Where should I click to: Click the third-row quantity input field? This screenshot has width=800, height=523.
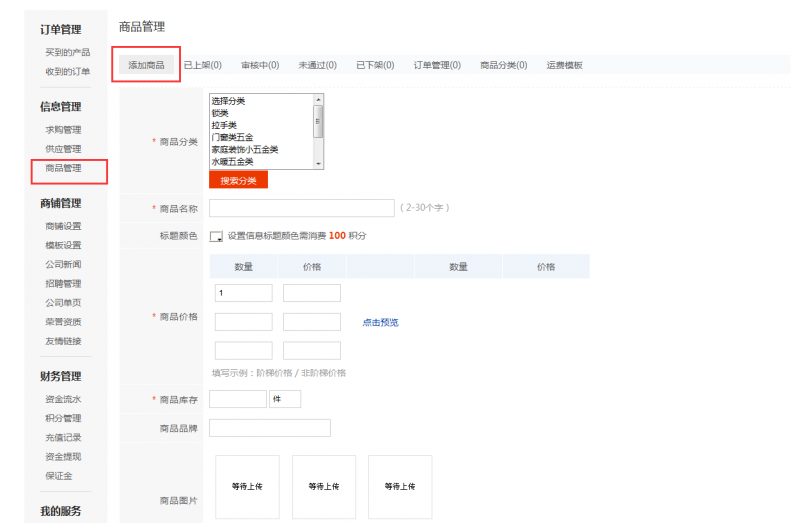tap(243, 351)
